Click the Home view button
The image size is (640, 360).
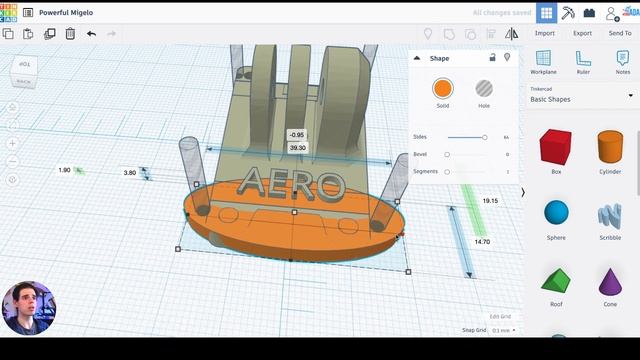[12, 107]
